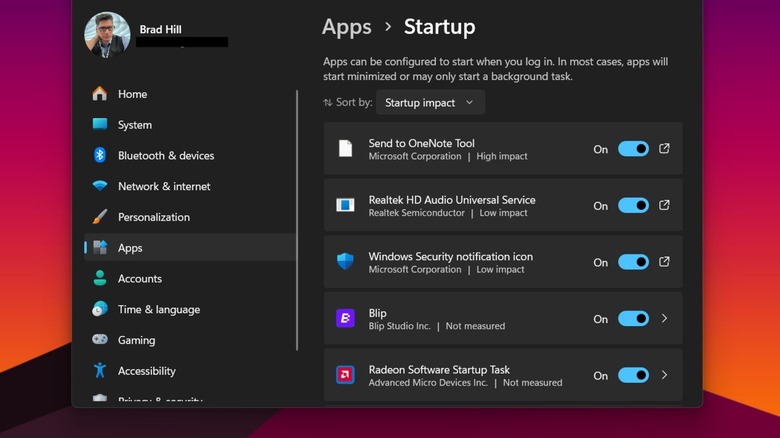Click the Send to OneNote Tool name

tap(421, 143)
